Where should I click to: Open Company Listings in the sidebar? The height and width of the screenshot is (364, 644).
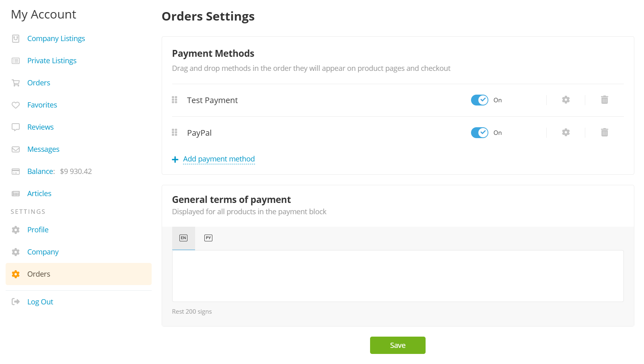56,39
